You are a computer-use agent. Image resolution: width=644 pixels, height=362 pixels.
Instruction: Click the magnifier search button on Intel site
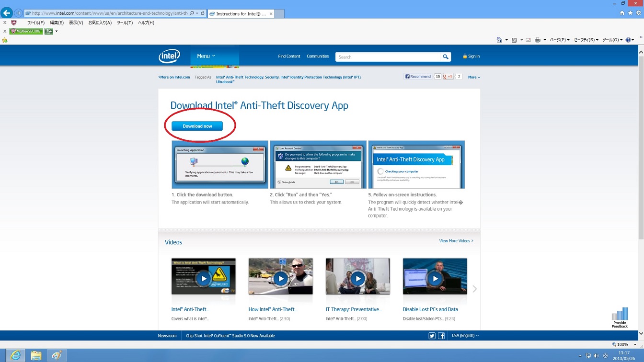click(x=446, y=57)
